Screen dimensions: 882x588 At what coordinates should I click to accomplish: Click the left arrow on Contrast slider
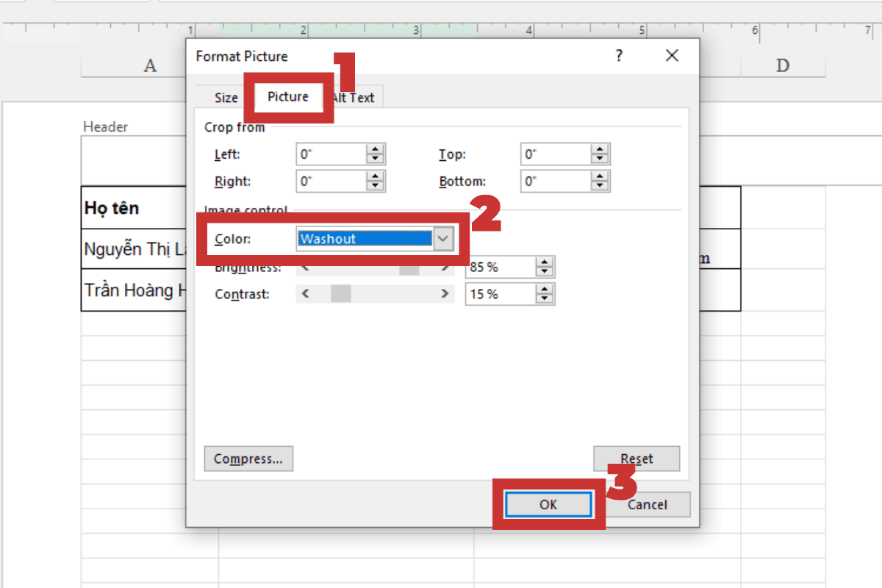305,294
